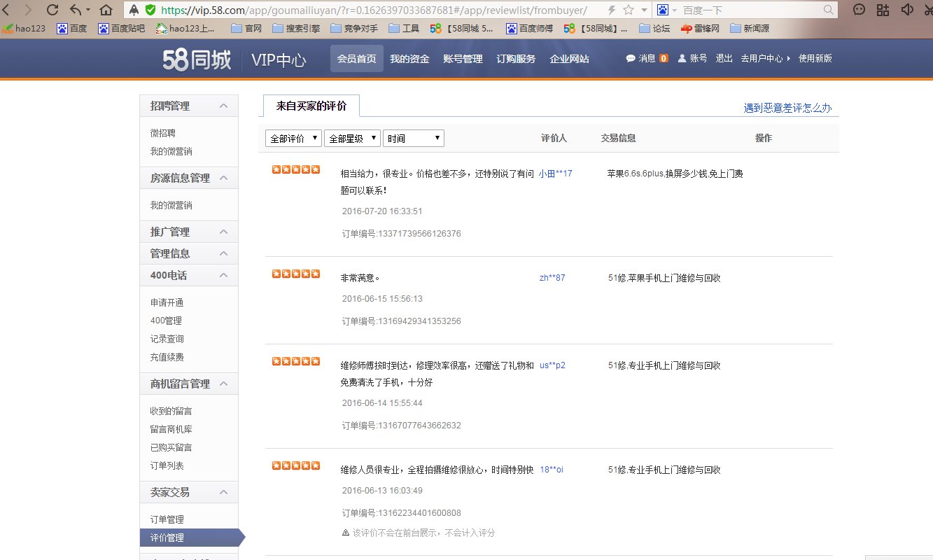933x560 pixels.
Task: Open the 全部星级 star filter dropdown
Action: pos(352,138)
